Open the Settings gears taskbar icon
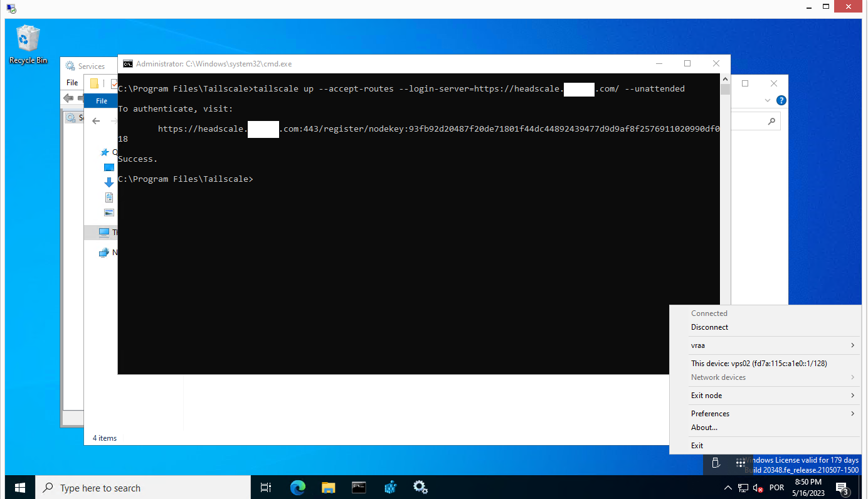This screenshot has width=868, height=499. tap(420, 487)
